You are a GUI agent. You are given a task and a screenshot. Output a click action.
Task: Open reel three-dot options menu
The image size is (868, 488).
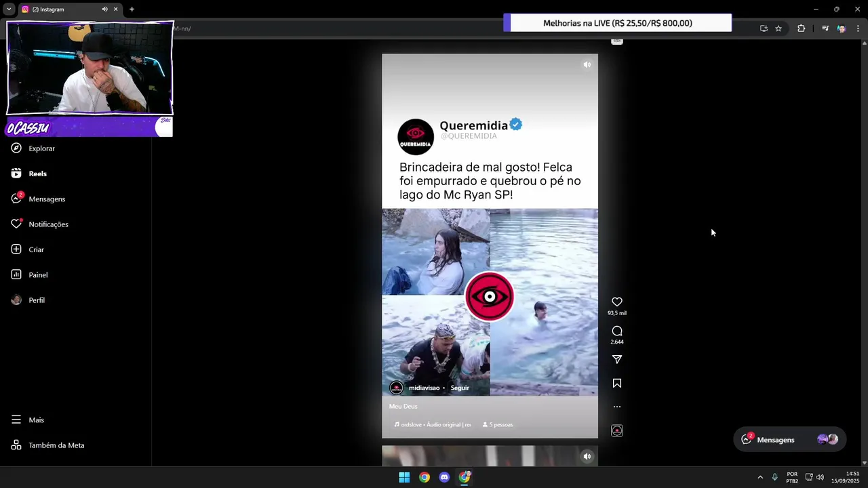(617, 407)
